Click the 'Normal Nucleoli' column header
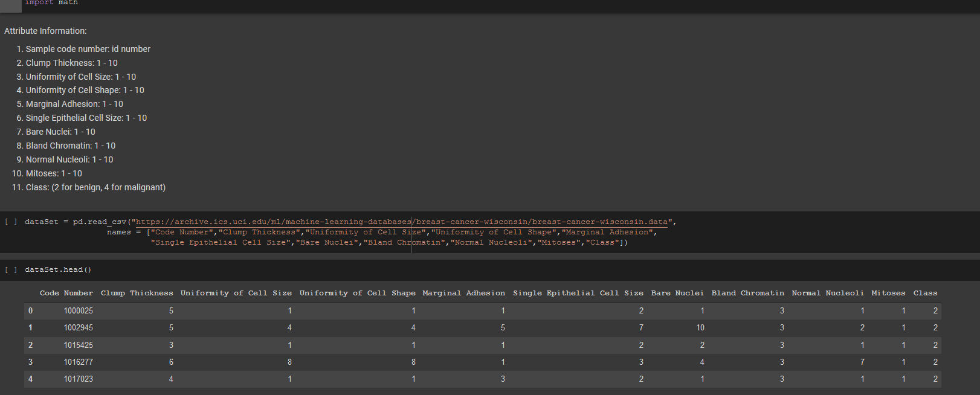This screenshot has width=980, height=395. pyautogui.click(x=828, y=293)
